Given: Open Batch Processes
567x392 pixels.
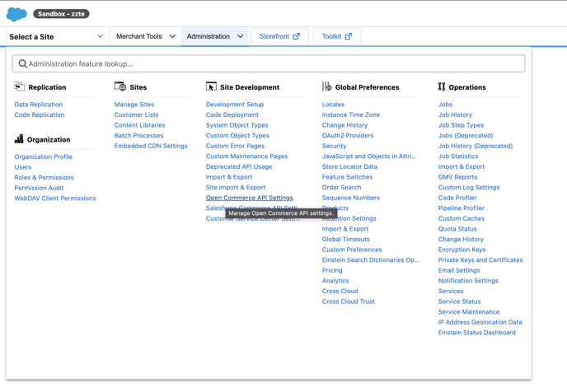Looking at the screenshot, I should click(x=138, y=136).
